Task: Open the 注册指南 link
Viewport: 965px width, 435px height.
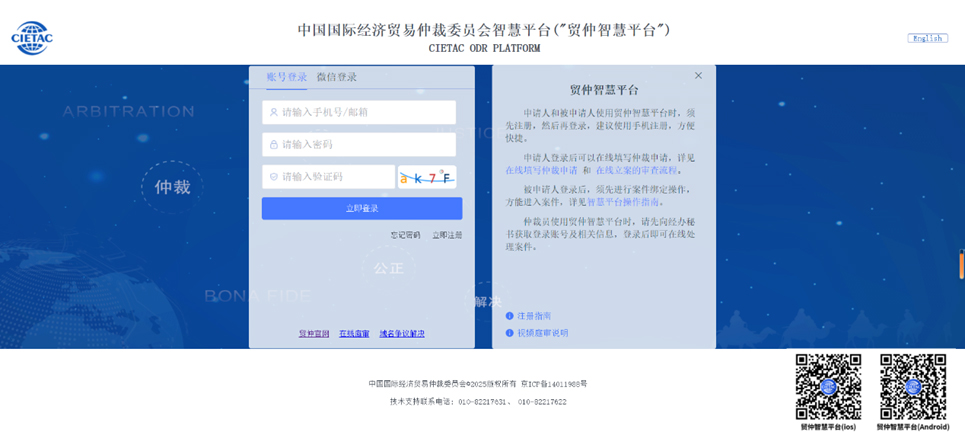Action: pos(534,316)
